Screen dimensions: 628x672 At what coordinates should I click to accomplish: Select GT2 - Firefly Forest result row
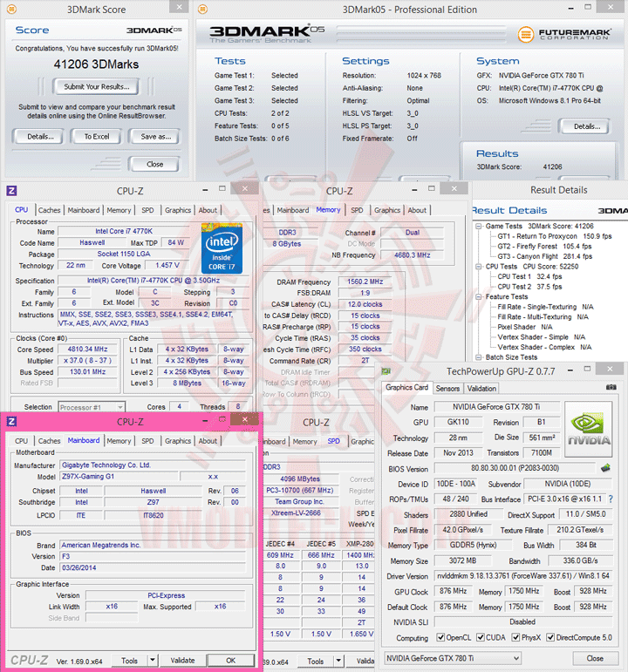pos(544,247)
